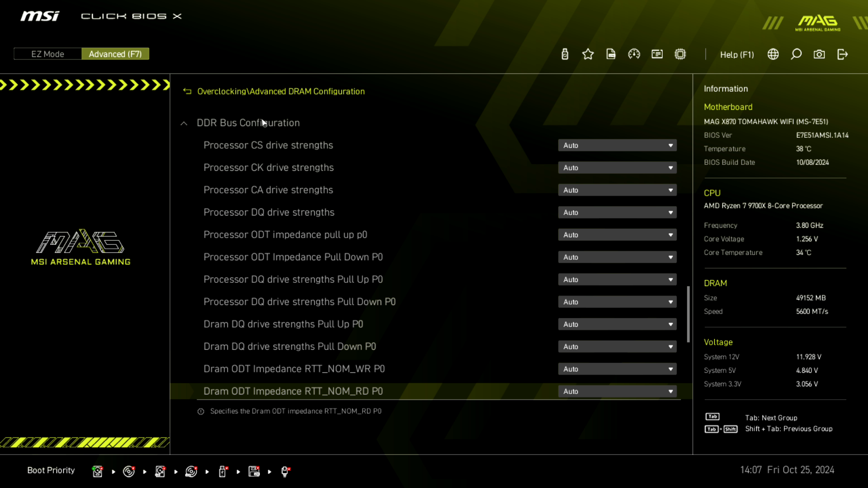Open the M-Flash USB update icon

(x=565, y=54)
